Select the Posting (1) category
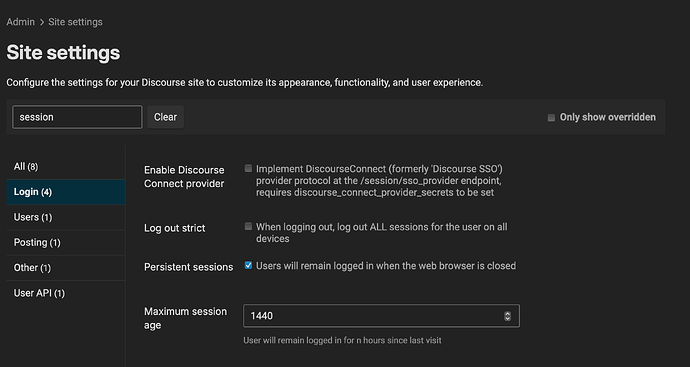690x367 pixels. pos(66,242)
